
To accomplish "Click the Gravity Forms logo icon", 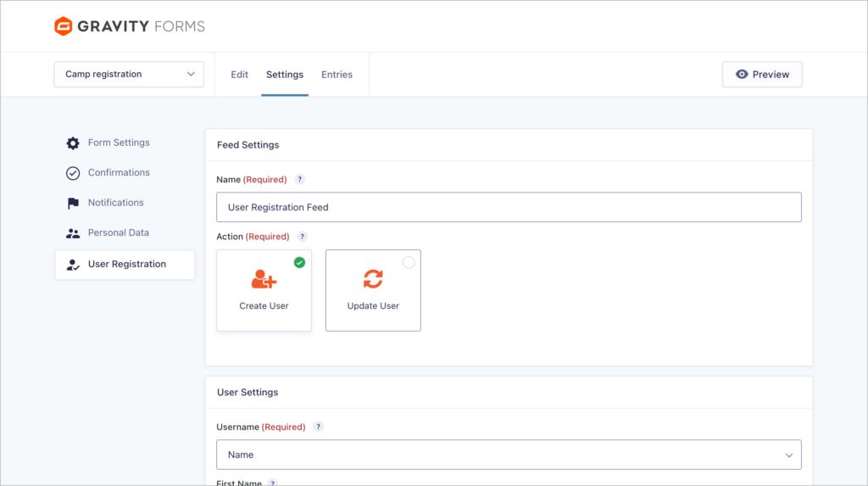I will pos(63,26).
